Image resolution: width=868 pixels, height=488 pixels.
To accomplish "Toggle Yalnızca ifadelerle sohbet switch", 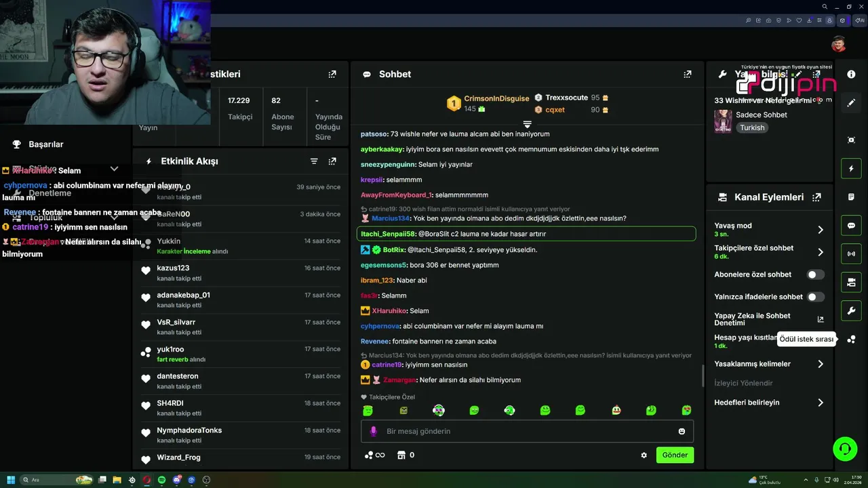I will click(x=815, y=297).
